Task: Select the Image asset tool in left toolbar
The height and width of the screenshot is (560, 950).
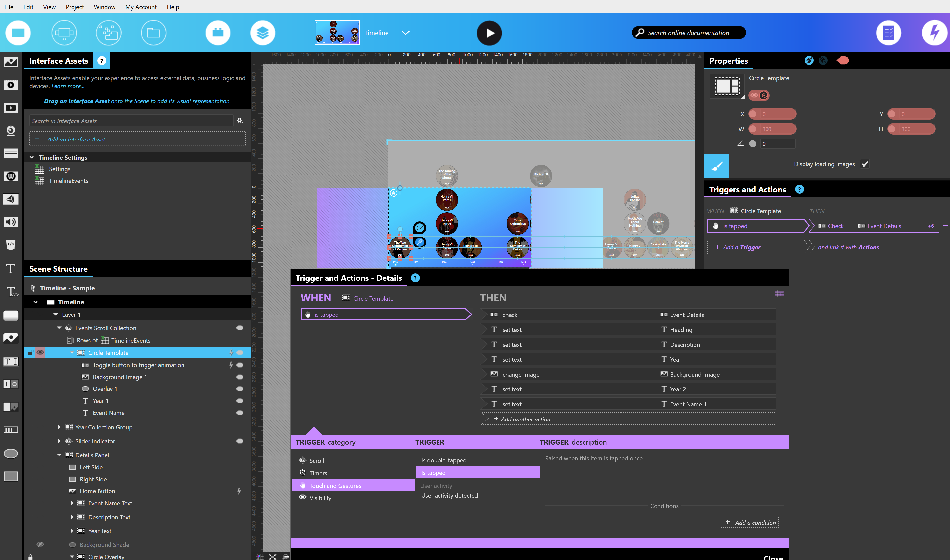Action: 11,62
